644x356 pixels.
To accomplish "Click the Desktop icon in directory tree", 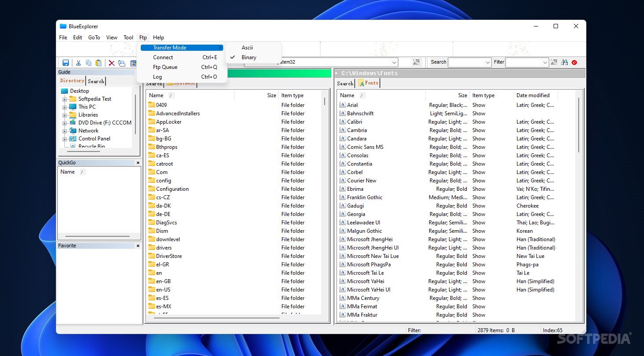I will [x=64, y=91].
